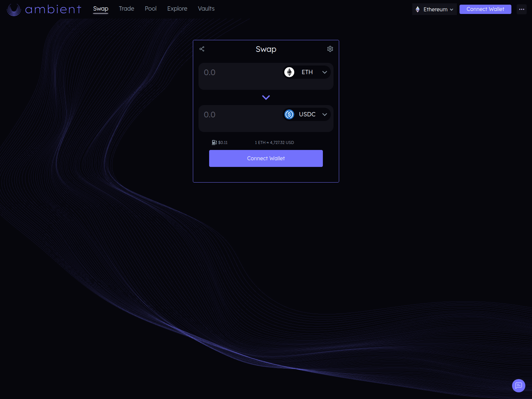The height and width of the screenshot is (399, 532).
Task: Open the share swap link icon
Action: coord(202,49)
